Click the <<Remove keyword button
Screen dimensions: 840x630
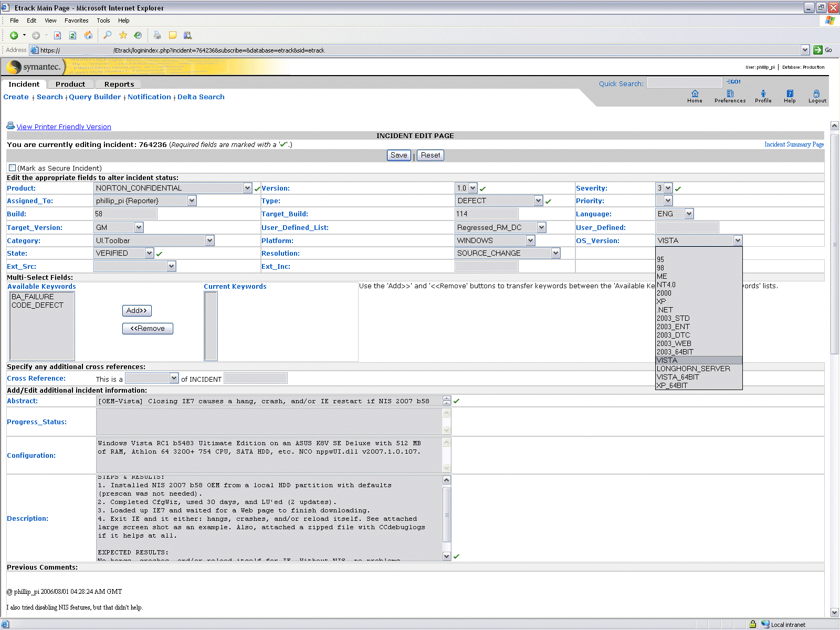pos(148,328)
